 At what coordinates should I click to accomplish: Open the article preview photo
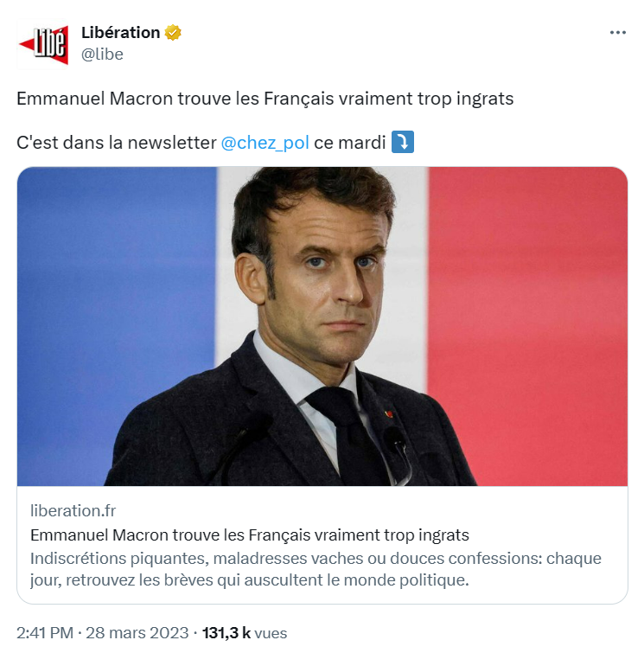(322, 326)
